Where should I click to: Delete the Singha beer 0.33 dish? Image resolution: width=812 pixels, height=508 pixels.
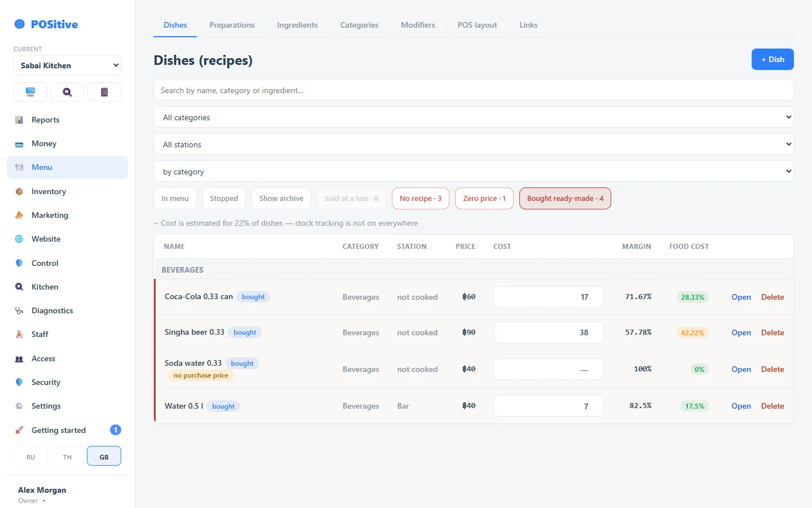(x=773, y=332)
